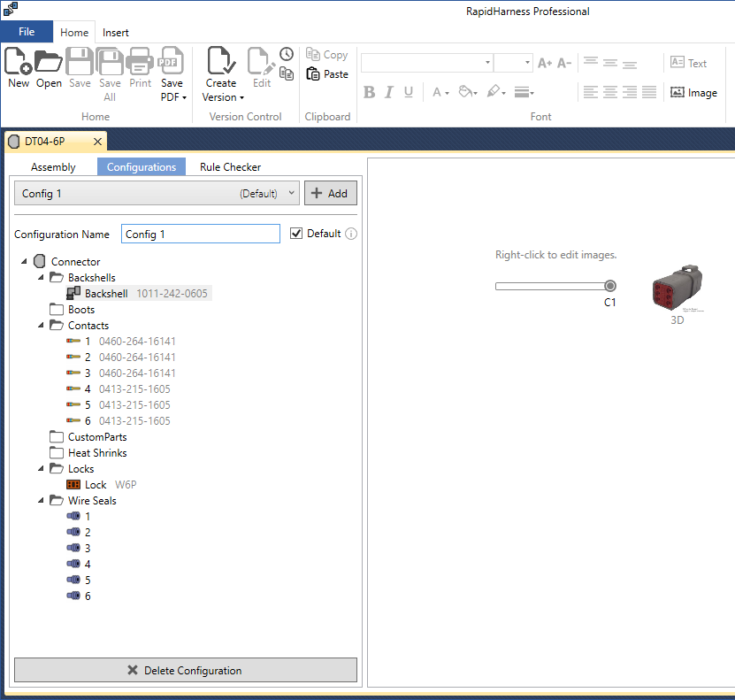Viewport: 735px width, 700px height.
Task: Open the font family dropdown
Action: point(487,63)
